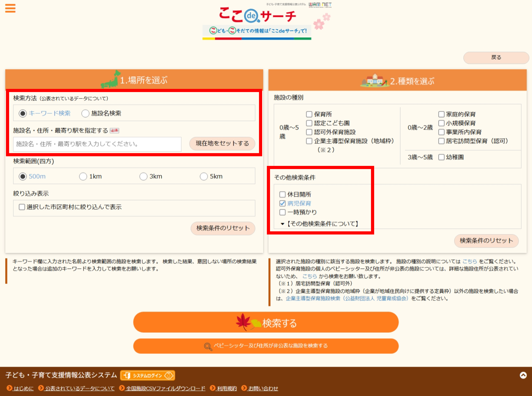Check the 保育所 checkbox

pyautogui.click(x=309, y=114)
